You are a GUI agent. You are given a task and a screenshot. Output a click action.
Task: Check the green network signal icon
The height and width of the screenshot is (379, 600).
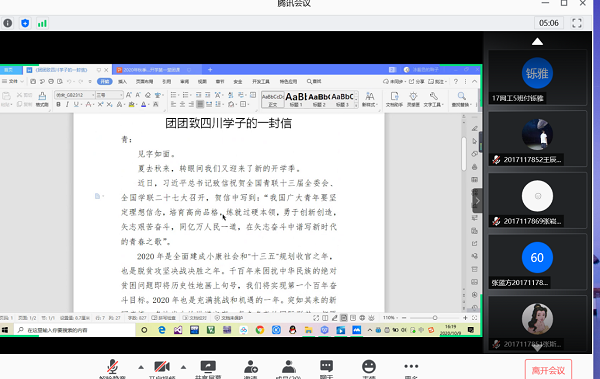pos(42,23)
